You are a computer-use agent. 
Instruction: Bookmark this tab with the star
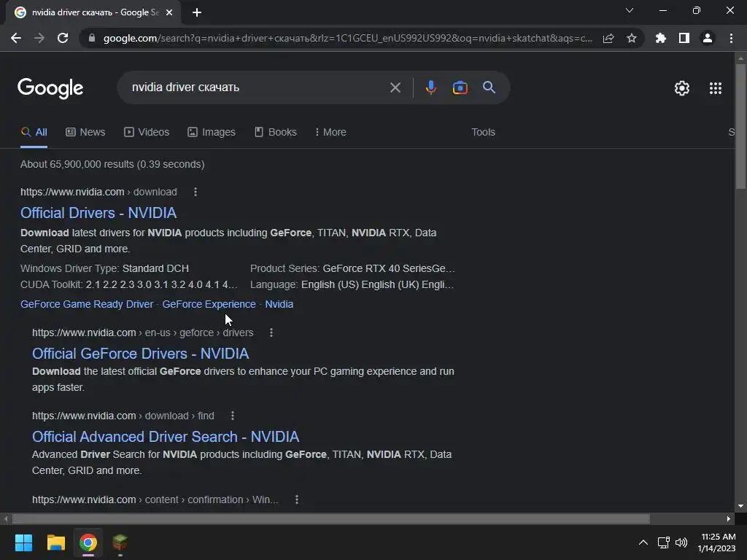(x=632, y=38)
